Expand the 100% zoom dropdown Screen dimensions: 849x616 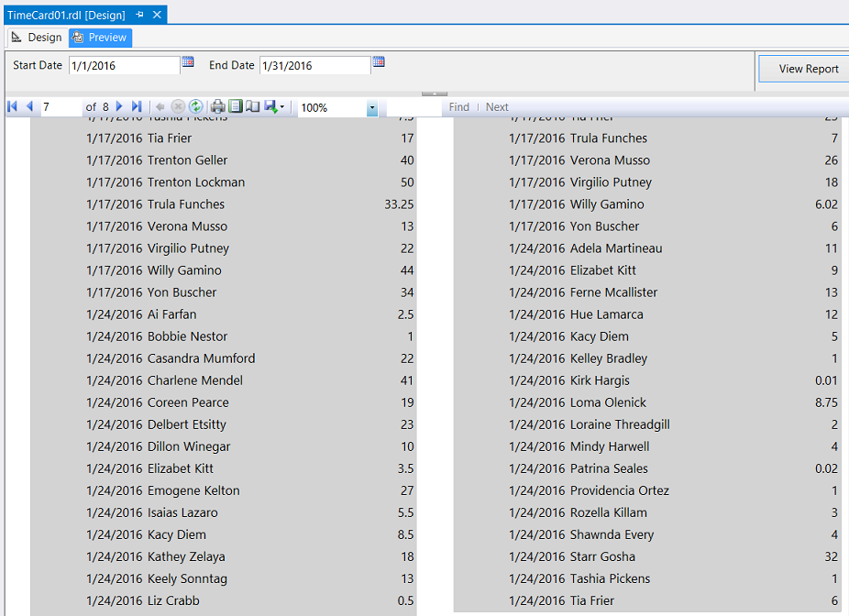pos(371,108)
